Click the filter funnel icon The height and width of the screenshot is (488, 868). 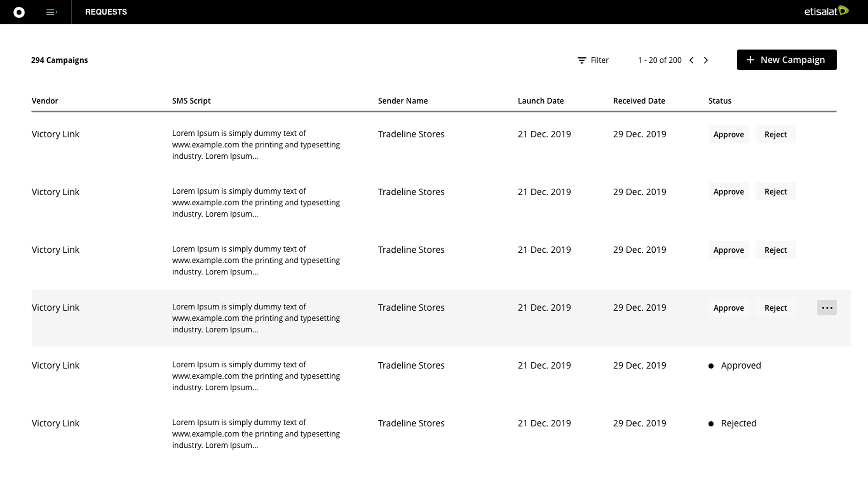pos(582,60)
